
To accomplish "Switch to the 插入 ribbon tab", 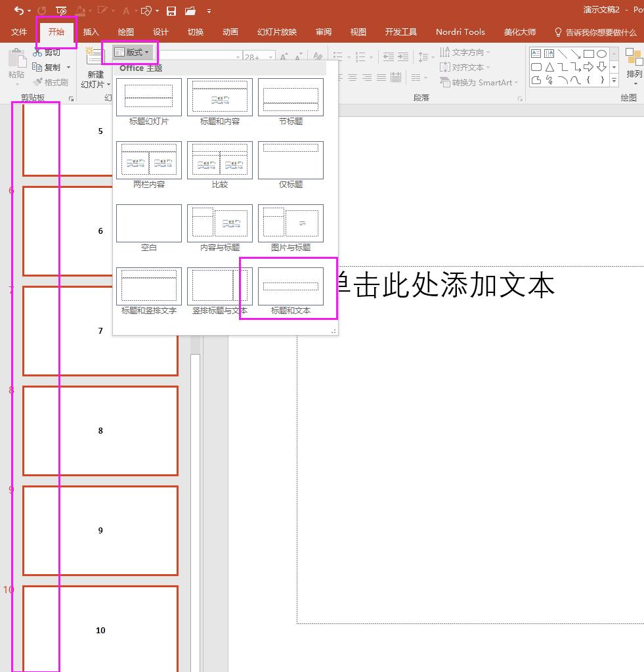I will pos(90,32).
